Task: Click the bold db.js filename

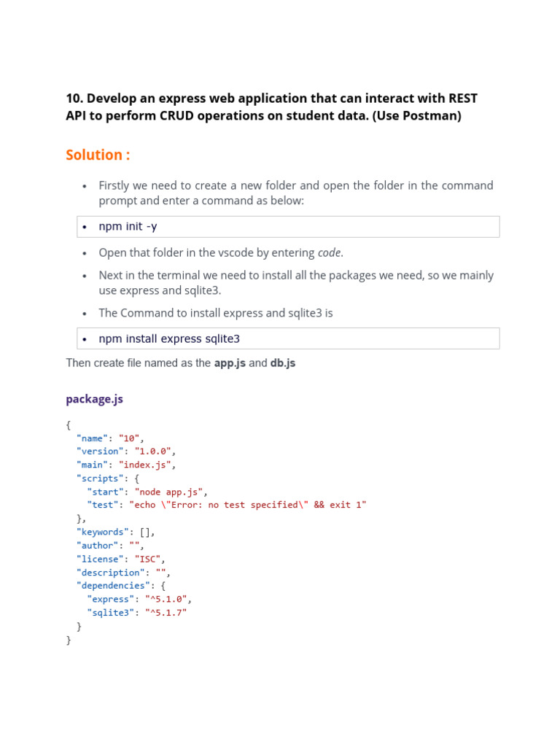Action: pos(283,363)
